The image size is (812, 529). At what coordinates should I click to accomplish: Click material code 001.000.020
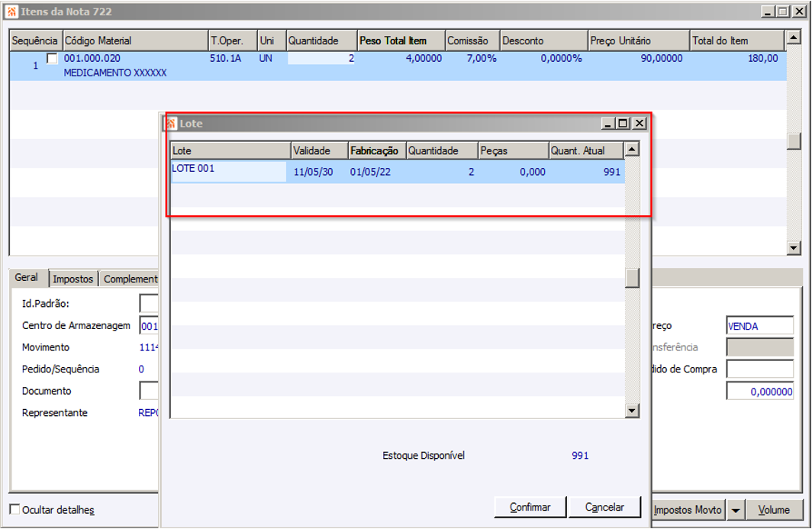click(92, 59)
